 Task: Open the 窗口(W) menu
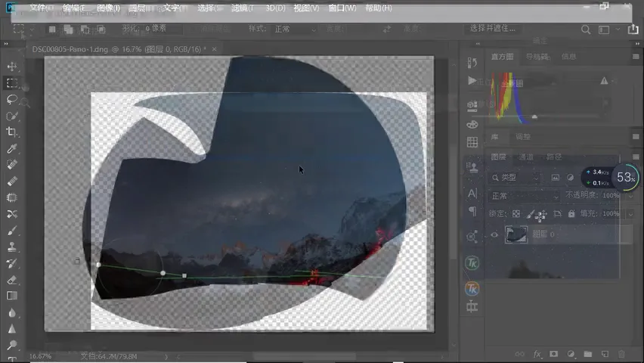[x=342, y=8]
